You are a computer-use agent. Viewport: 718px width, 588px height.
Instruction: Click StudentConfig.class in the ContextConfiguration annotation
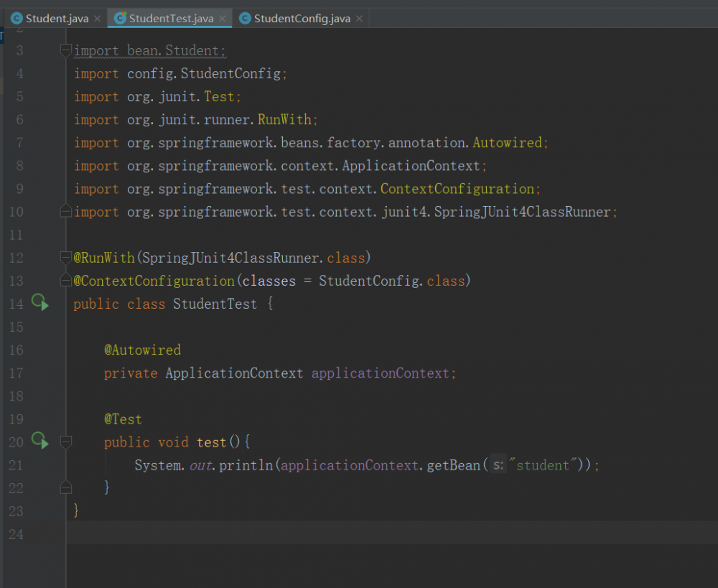[x=391, y=281]
